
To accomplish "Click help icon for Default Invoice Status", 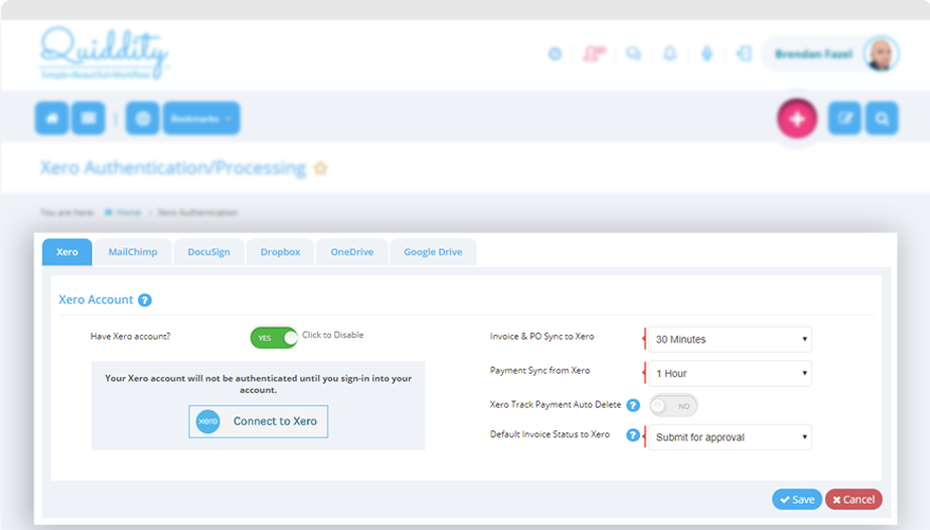I will 633,435.
